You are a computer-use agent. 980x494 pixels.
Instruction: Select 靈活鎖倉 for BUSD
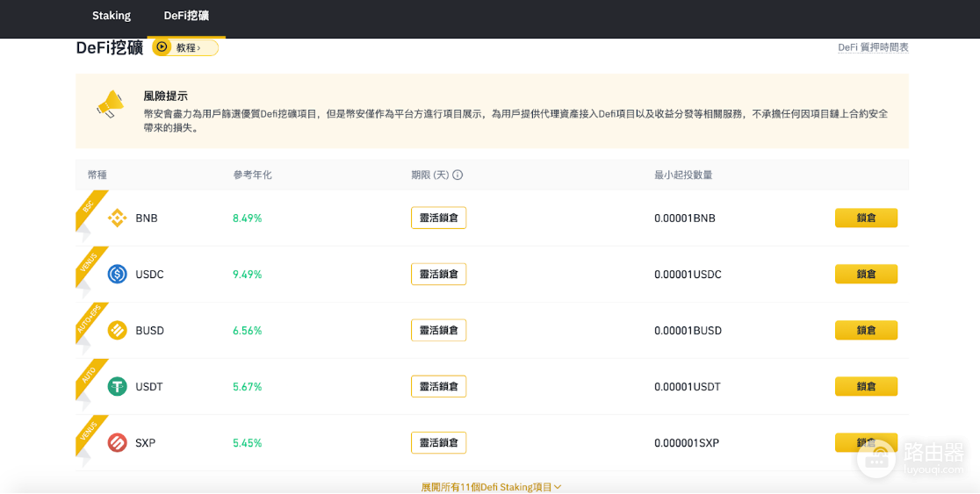(x=438, y=331)
